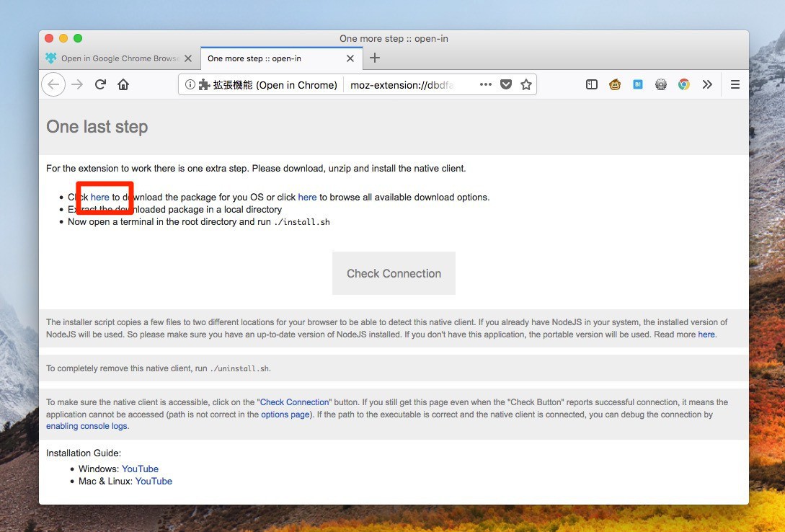Switch to Open in Google Chrome Browser tab

(120, 58)
